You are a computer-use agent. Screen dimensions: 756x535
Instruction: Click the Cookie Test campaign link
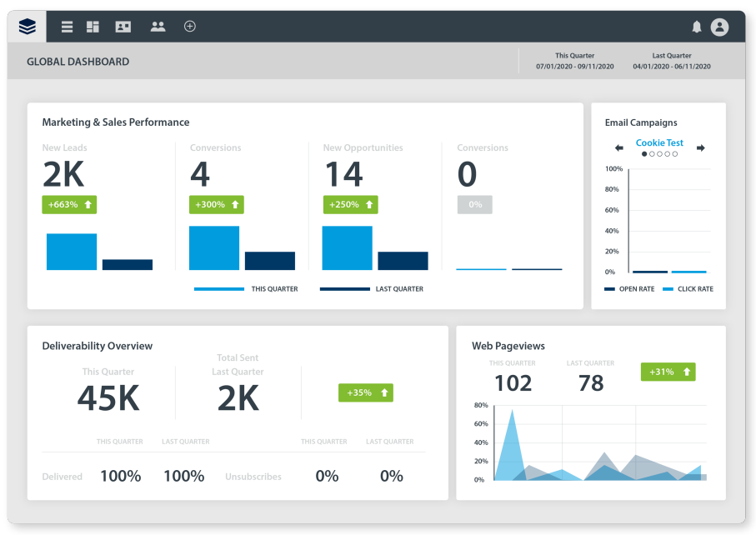tap(659, 142)
